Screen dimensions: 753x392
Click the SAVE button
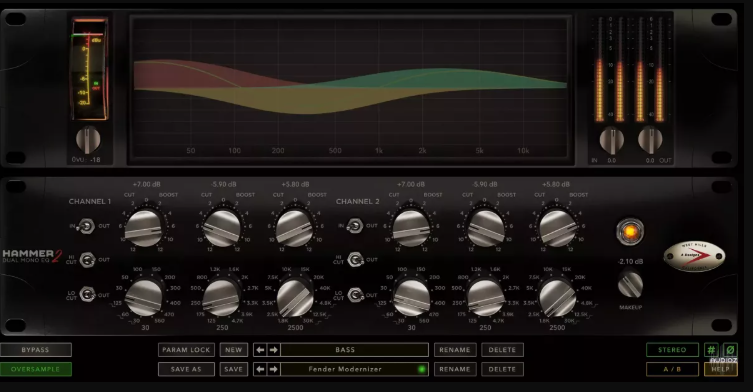tap(234, 369)
